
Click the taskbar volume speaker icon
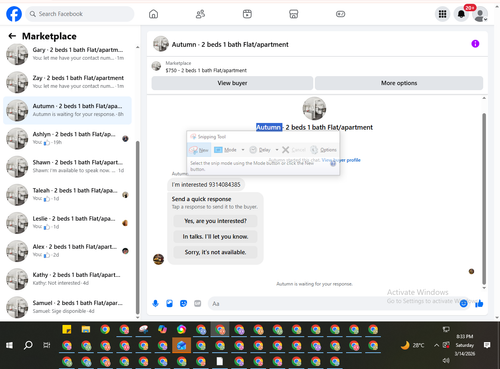tap(446, 361)
